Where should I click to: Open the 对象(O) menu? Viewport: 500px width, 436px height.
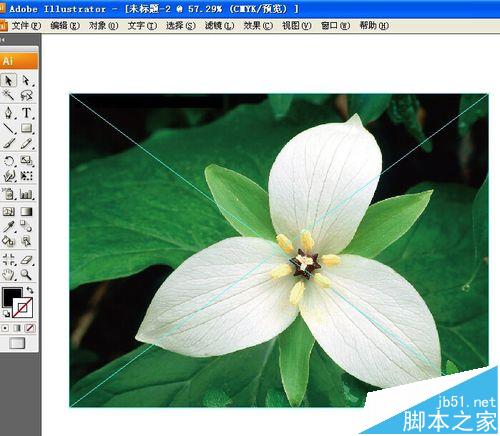point(104,26)
